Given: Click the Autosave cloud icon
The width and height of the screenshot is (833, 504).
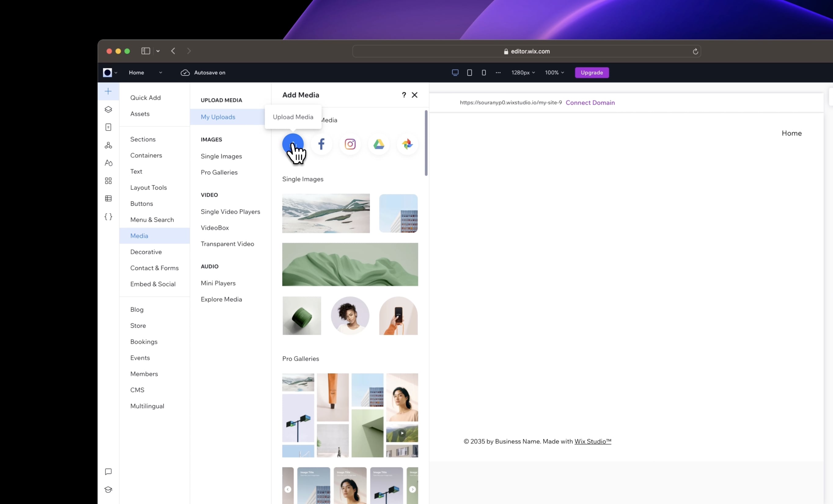Looking at the screenshot, I should (x=185, y=72).
